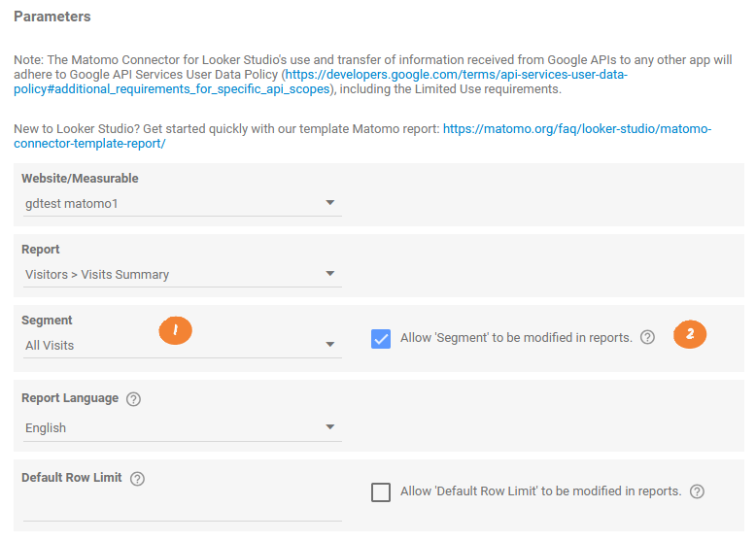This screenshot has height=541, width=756.
Task: Enable Allow 'Default Row Limit' modification checkbox
Action: tap(381, 491)
